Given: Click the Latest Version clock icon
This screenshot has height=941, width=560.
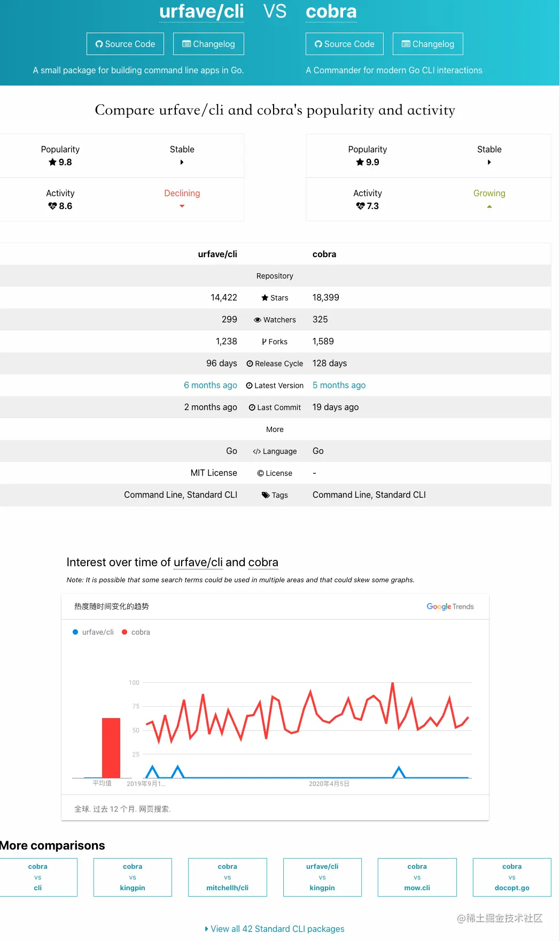Looking at the screenshot, I should (249, 385).
